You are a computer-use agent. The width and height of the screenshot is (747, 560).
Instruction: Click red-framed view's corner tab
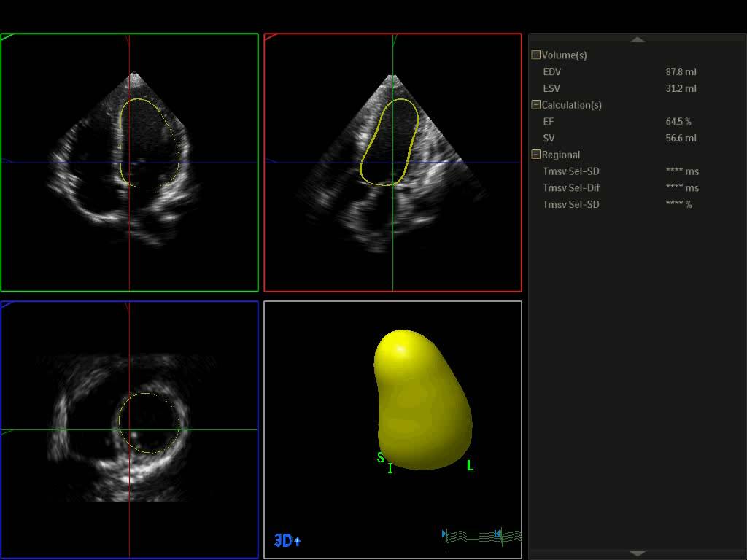pos(271,37)
